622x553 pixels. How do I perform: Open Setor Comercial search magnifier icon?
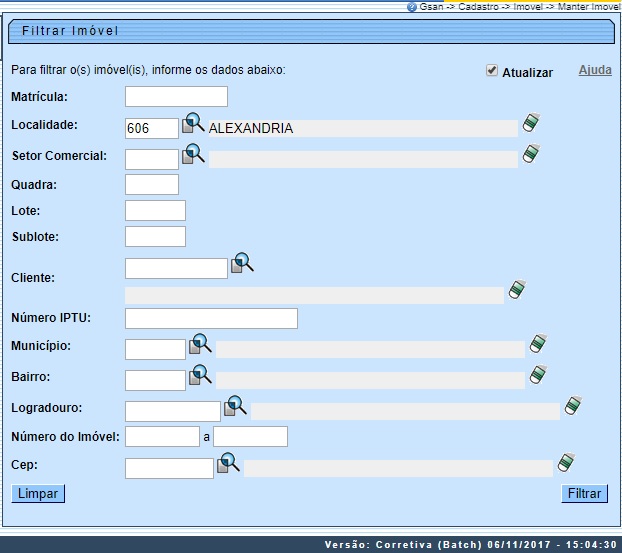[193, 154]
